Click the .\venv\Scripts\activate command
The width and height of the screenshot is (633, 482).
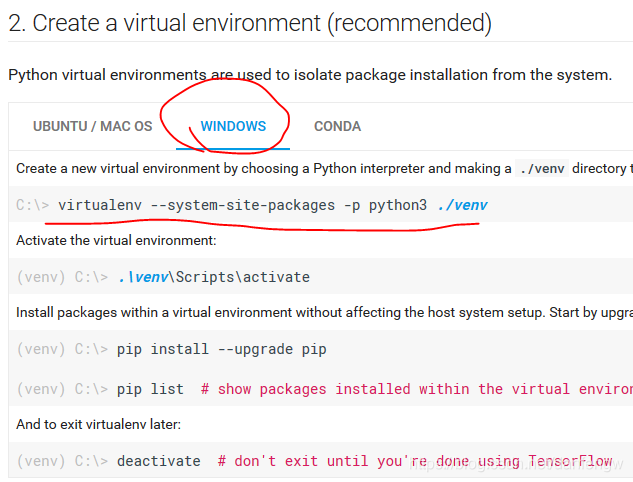(x=214, y=277)
